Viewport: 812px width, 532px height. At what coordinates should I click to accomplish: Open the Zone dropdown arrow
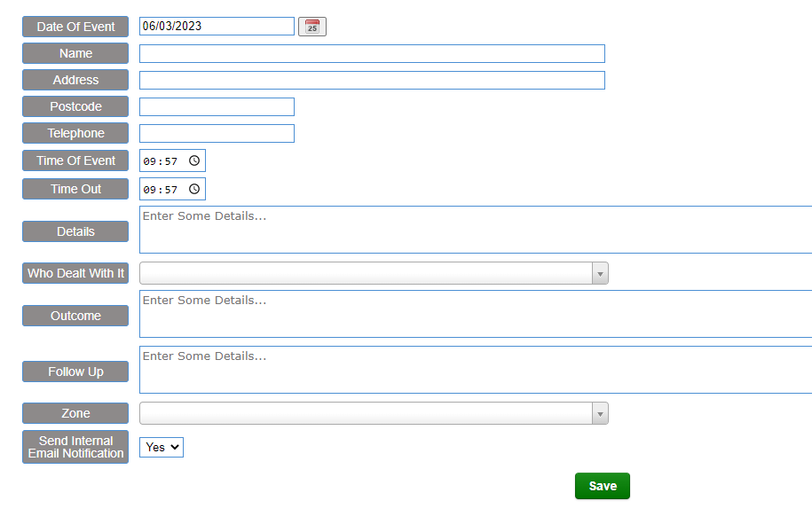pyautogui.click(x=600, y=414)
